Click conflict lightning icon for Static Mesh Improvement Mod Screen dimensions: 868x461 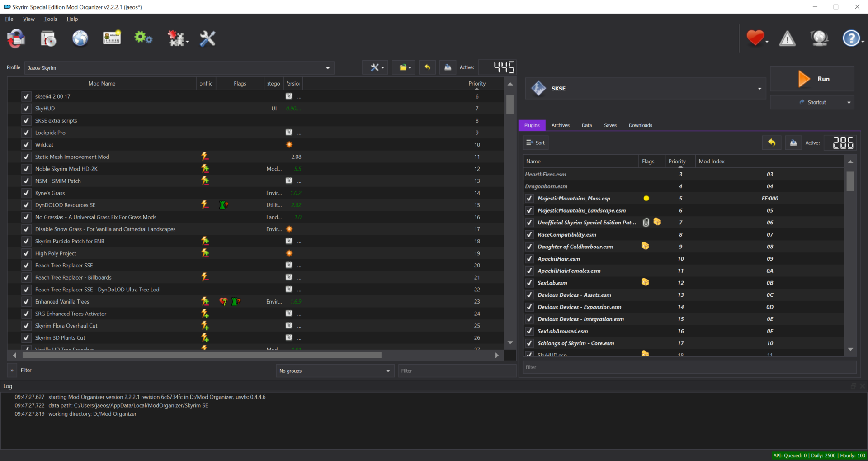pos(205,157)
